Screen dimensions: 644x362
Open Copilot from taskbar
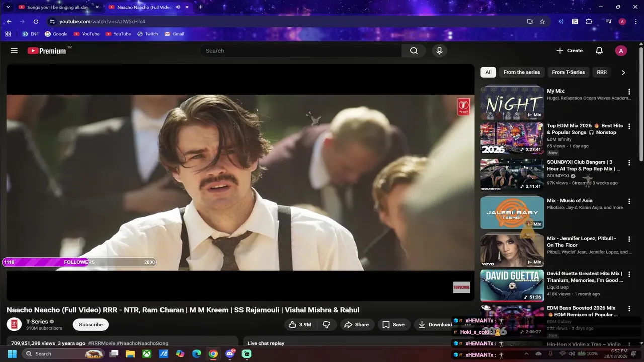pos(180,354)
